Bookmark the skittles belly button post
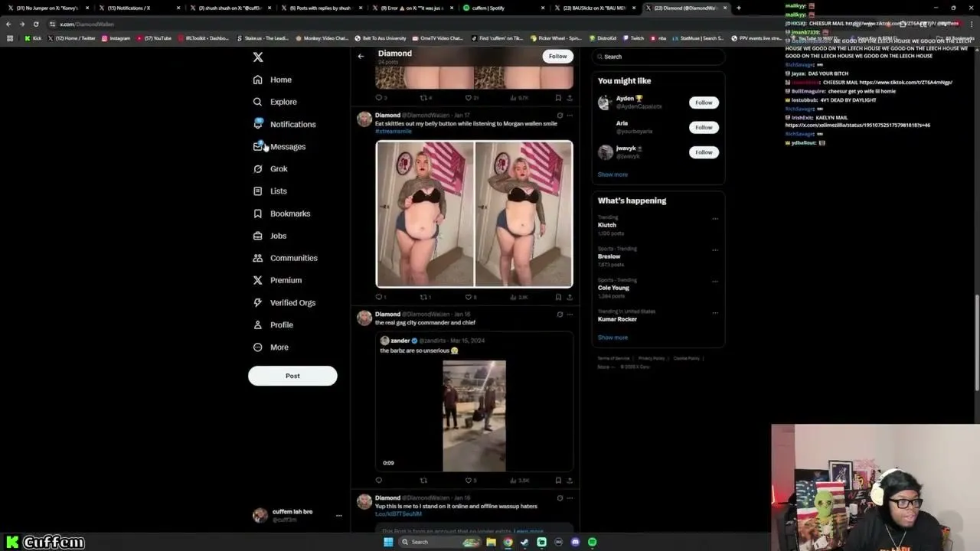980x551 pixels. point(558,297)
